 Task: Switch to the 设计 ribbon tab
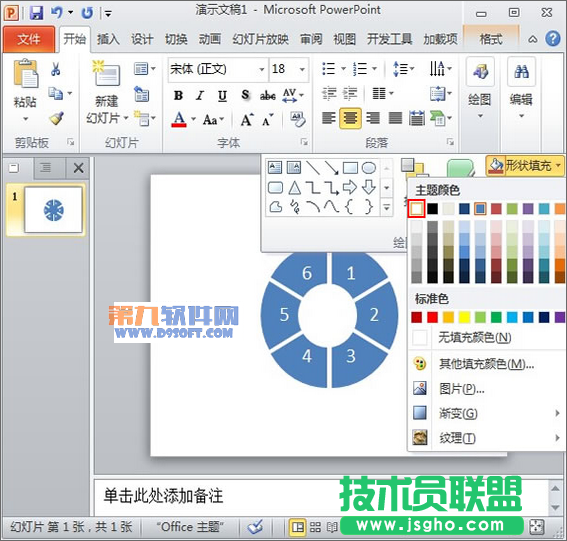click(x=142, y=39)
